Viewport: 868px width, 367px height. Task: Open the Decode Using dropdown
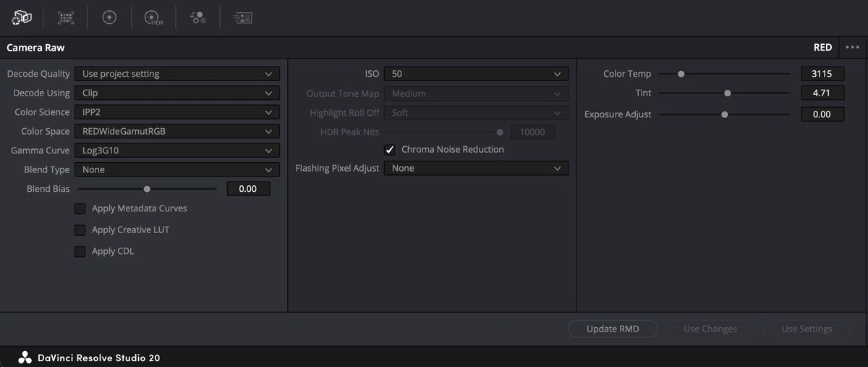176,93
